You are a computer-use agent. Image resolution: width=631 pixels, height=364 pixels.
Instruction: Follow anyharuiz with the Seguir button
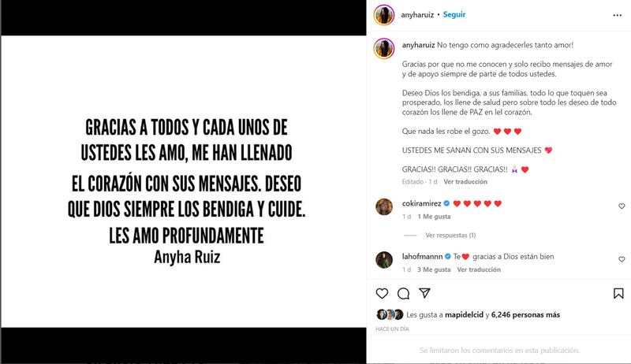pos(454,14)
